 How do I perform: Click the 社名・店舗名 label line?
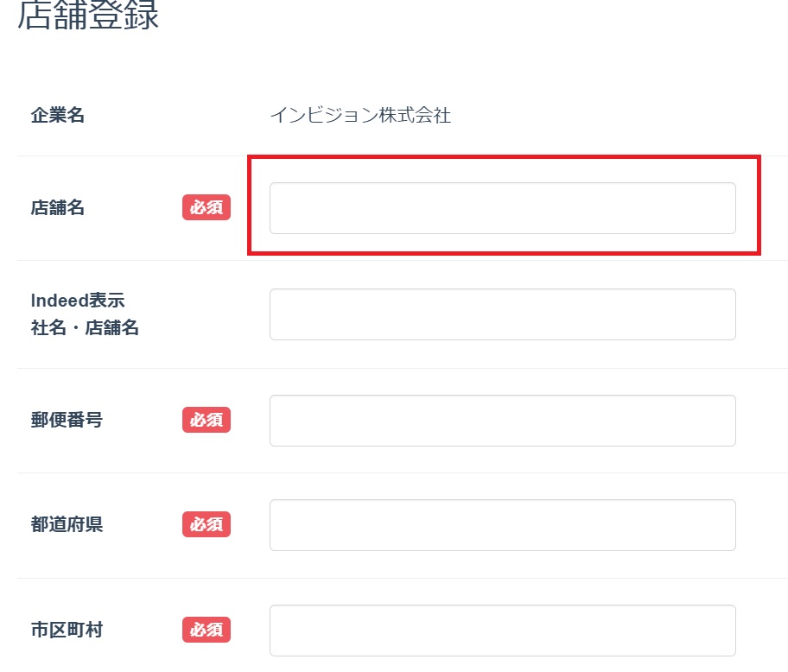click(x=85, y=328)
